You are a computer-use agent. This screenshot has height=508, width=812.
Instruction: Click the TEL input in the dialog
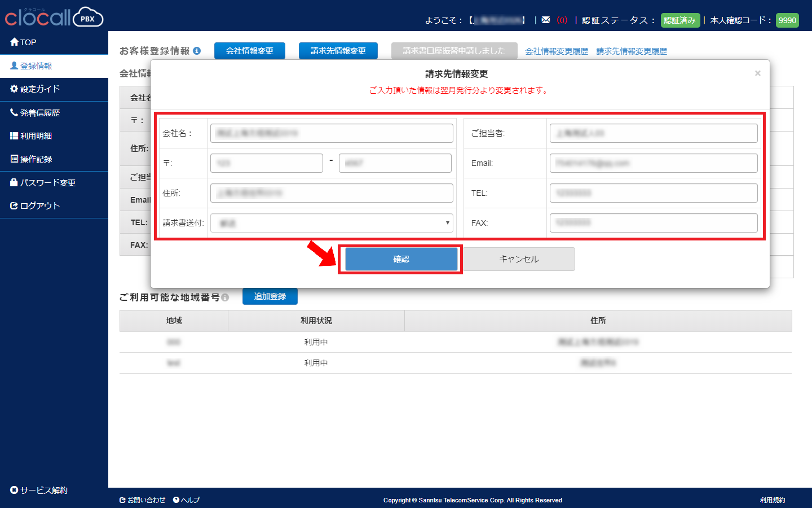[654, 193]
